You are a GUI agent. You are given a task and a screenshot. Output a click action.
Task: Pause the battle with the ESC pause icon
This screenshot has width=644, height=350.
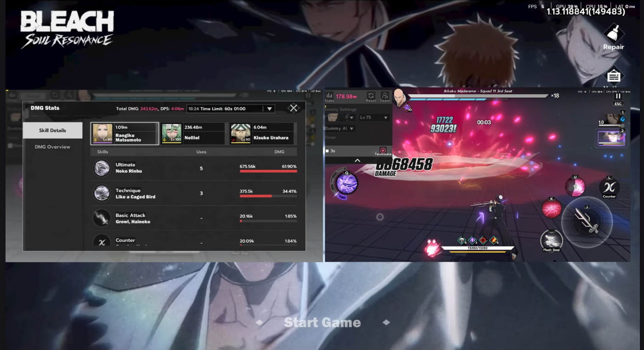tap(618, 96)
